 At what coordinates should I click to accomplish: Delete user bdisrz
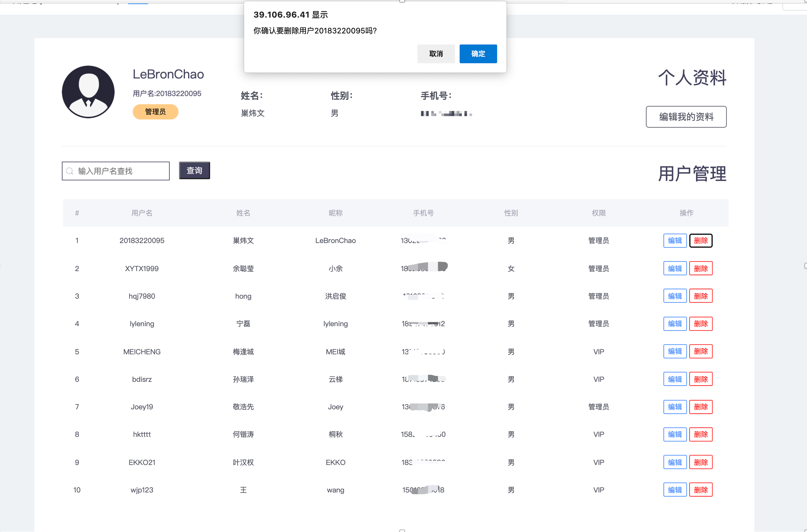pyautogui.click(x=700, y=379)
